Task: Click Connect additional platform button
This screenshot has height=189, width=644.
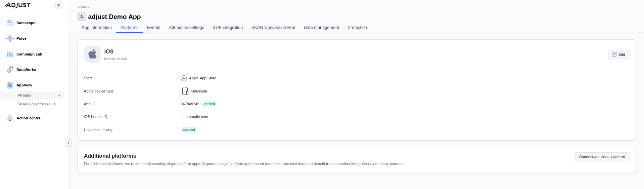Action: (602, 157)
